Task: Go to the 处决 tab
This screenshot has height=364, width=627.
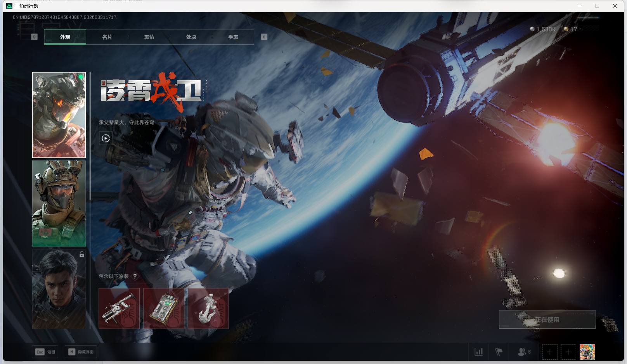Action: click(191, 37)
